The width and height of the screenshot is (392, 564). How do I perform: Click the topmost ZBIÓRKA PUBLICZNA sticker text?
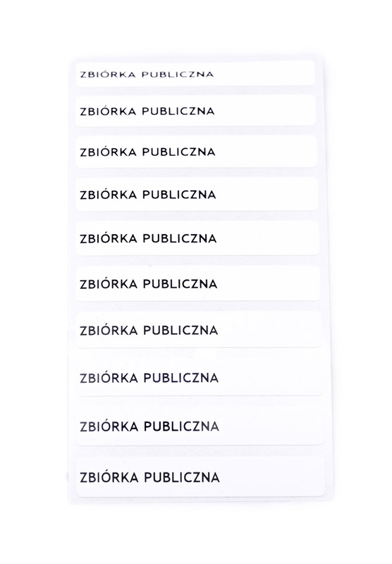tap(147, 75)
